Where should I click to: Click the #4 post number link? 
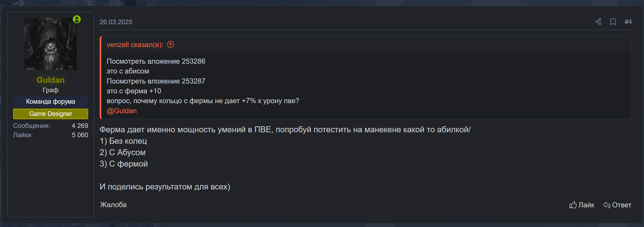click(628, 22)
